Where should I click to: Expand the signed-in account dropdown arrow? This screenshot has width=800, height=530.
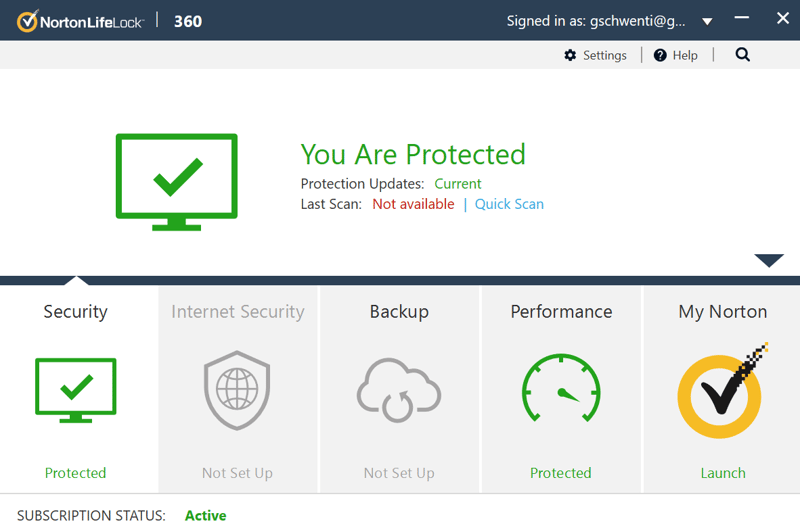click(707, 21)
